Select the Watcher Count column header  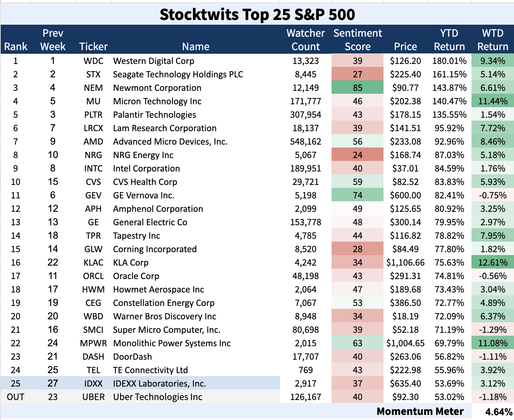pos(305,40)
